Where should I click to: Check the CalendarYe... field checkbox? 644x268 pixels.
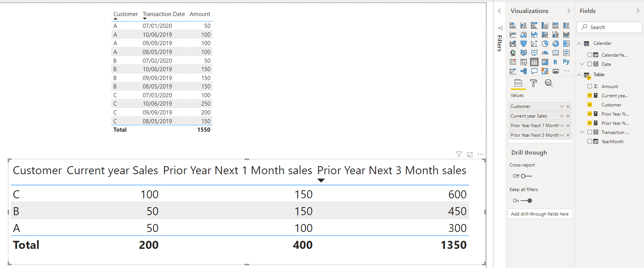590,55
